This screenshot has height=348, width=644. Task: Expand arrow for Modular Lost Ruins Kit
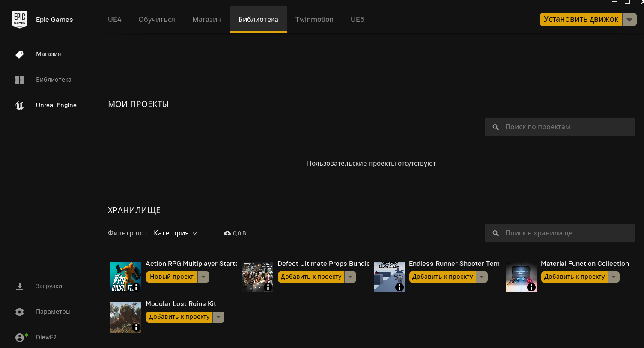point(219,317)
